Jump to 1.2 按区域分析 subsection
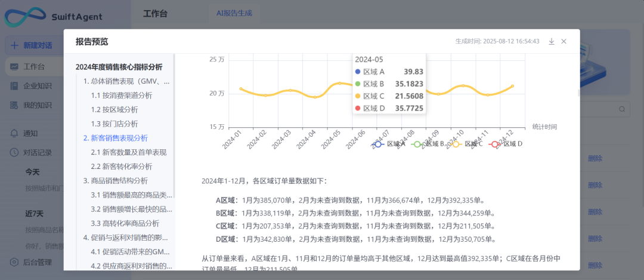This screenshot has width=644, height=280. (114, 109)
